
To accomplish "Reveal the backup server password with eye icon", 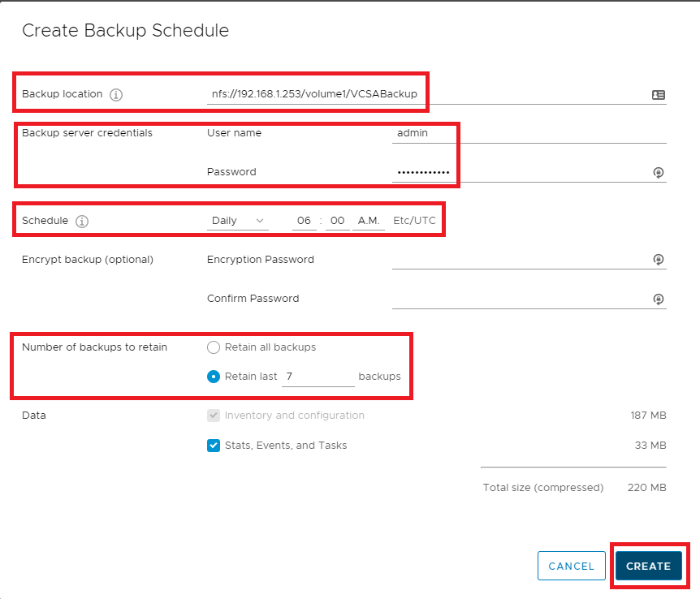I will click(x=659, y=172).
